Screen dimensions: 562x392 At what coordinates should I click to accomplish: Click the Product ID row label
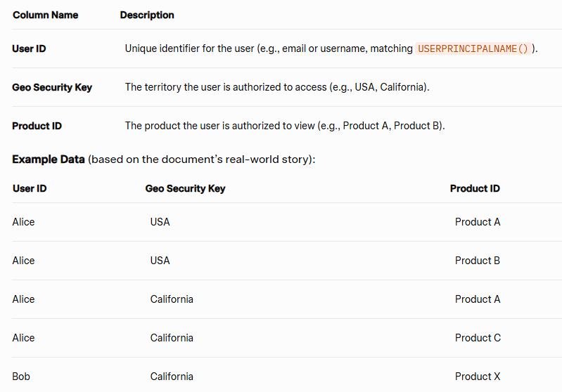tap(37, 126)
